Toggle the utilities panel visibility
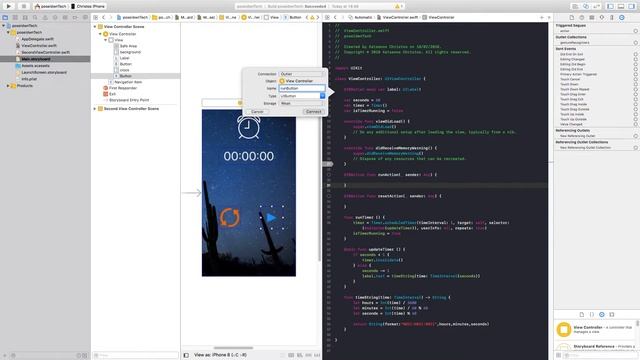 631,6
